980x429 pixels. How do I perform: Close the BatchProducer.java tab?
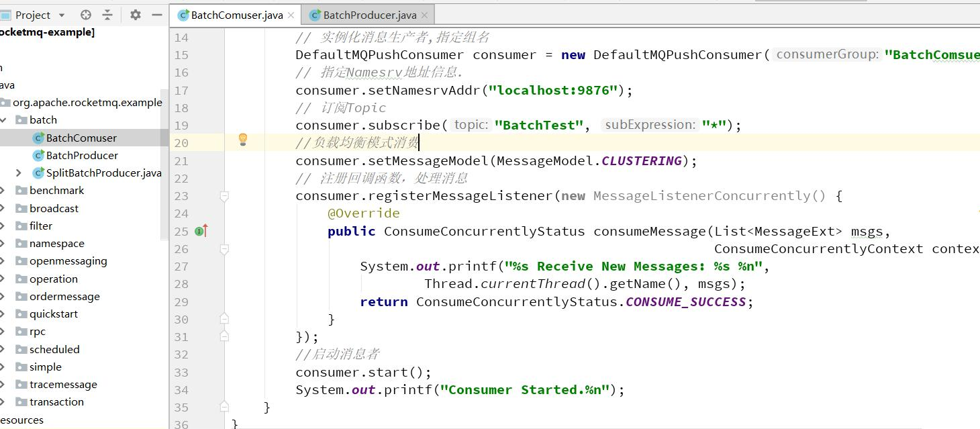tap(424, 15)
